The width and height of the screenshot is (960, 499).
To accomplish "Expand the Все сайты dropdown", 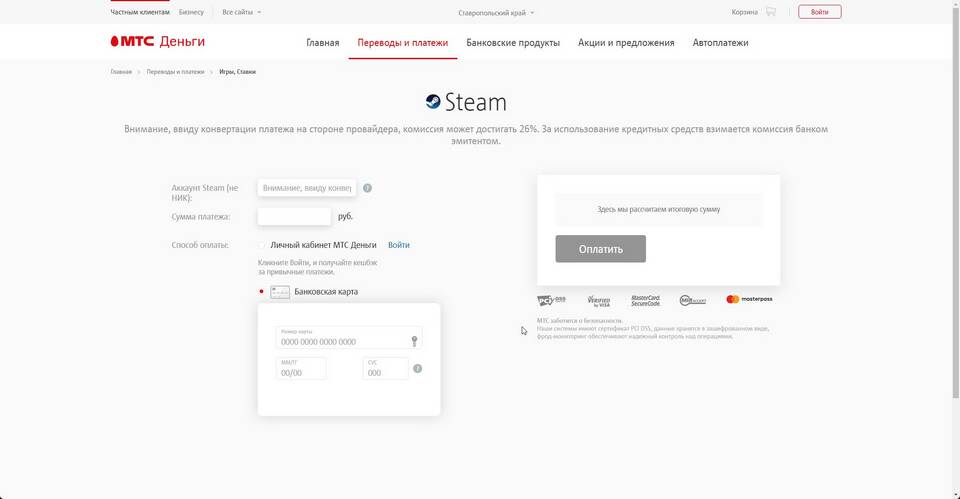I will click(241, 12).
